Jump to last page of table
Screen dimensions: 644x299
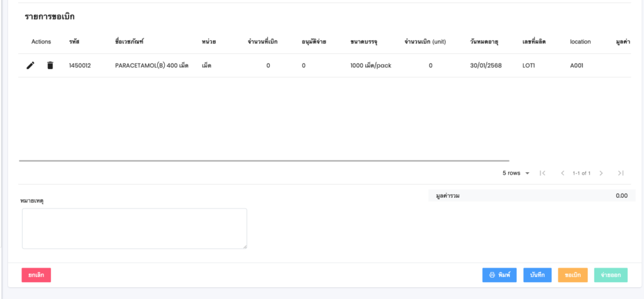621,173
